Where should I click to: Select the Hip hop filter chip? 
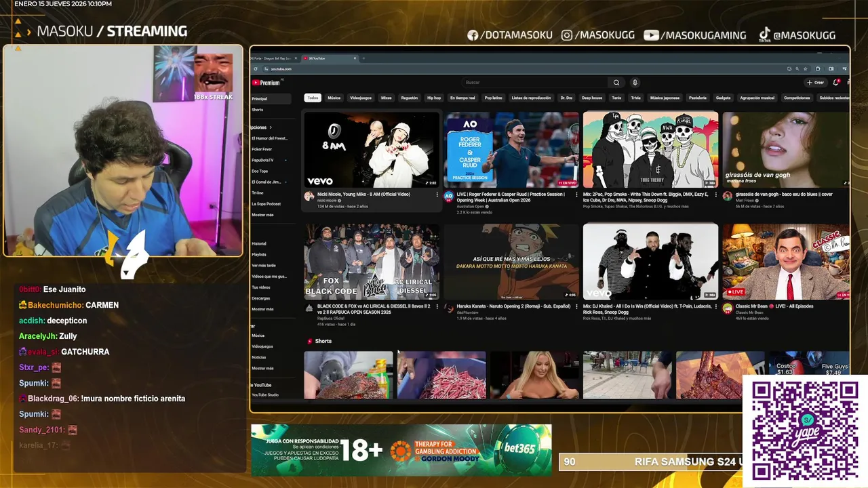pyautogui.click(x=434, y=98)
